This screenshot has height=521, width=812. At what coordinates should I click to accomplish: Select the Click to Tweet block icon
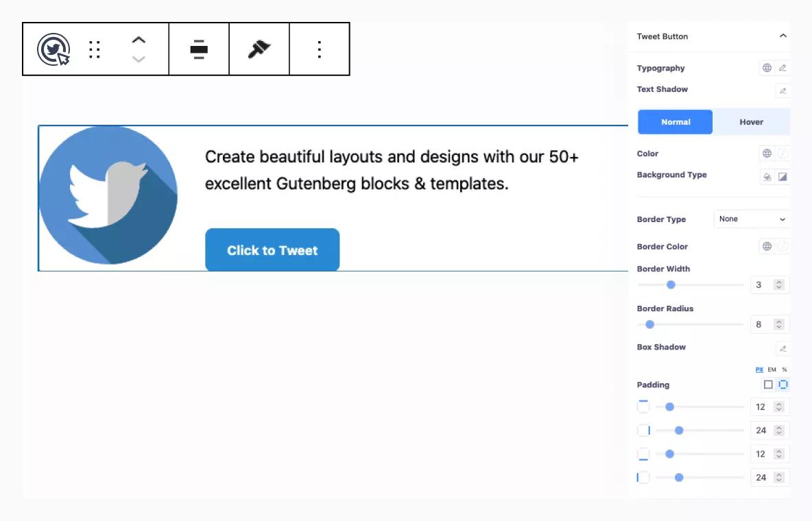point(49,49)
